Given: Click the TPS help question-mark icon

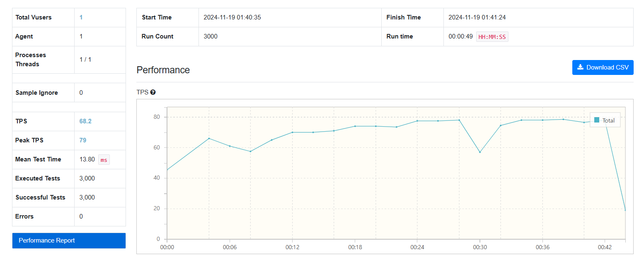Looking at the screenshot, I should pos(153,92).
